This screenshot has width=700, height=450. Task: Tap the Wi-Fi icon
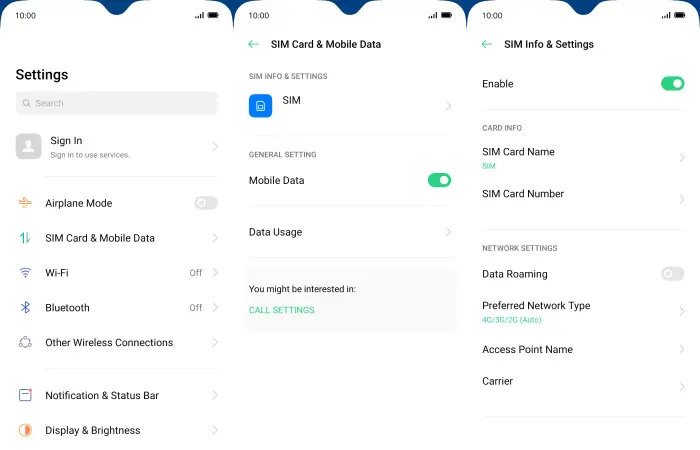25,272
